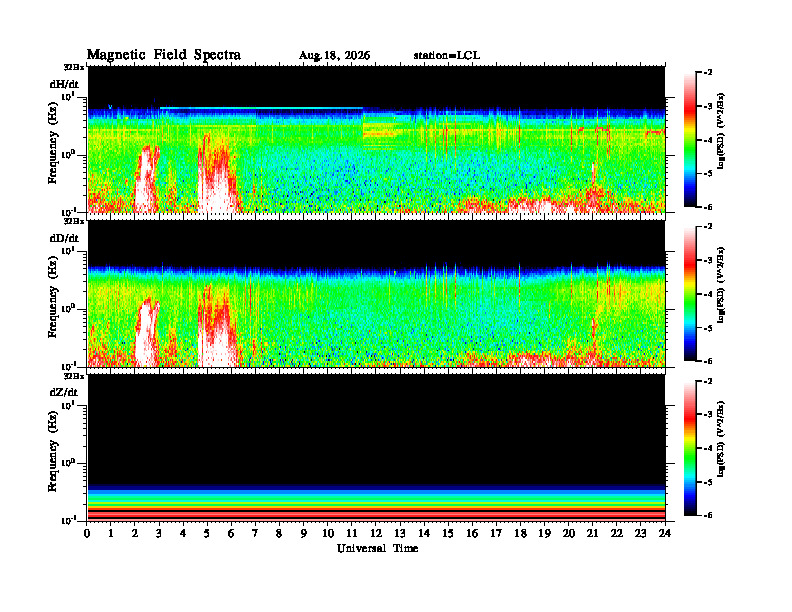The image size is (792, 612).
Task: Click hour "9" on the time axis
Action: tap(304, 534)
